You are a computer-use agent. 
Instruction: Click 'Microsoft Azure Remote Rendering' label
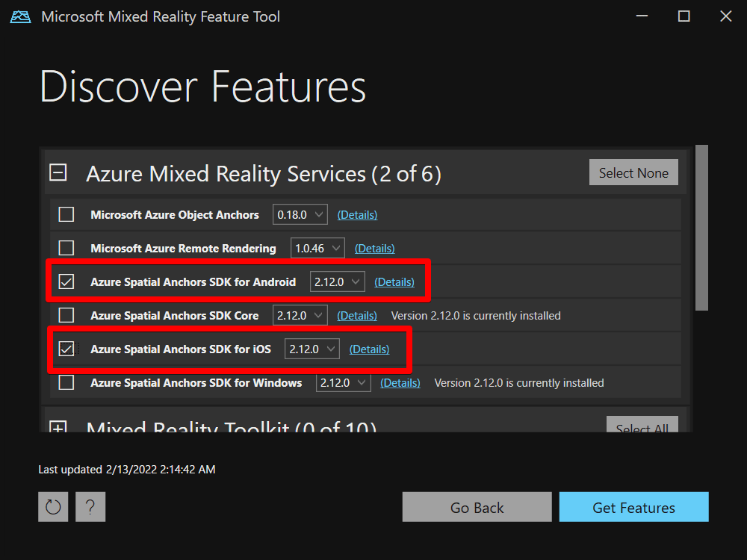click(184, 248)
